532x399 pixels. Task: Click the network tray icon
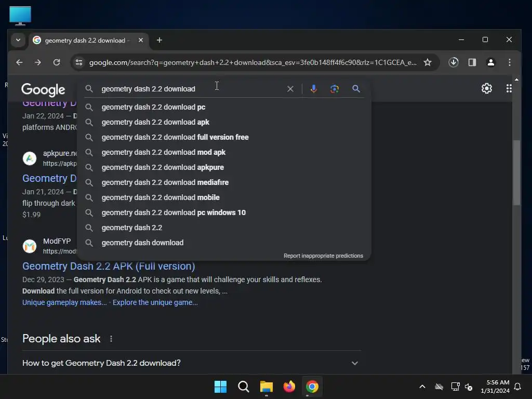coord(455,387)
